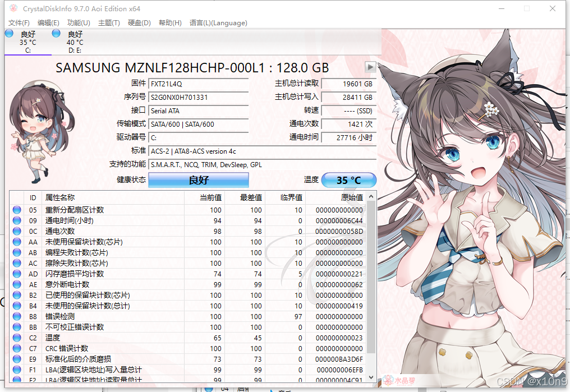Open the 功能(U) menu
Viewport: 570px width, 392px height.
click(x=79, y=23)
